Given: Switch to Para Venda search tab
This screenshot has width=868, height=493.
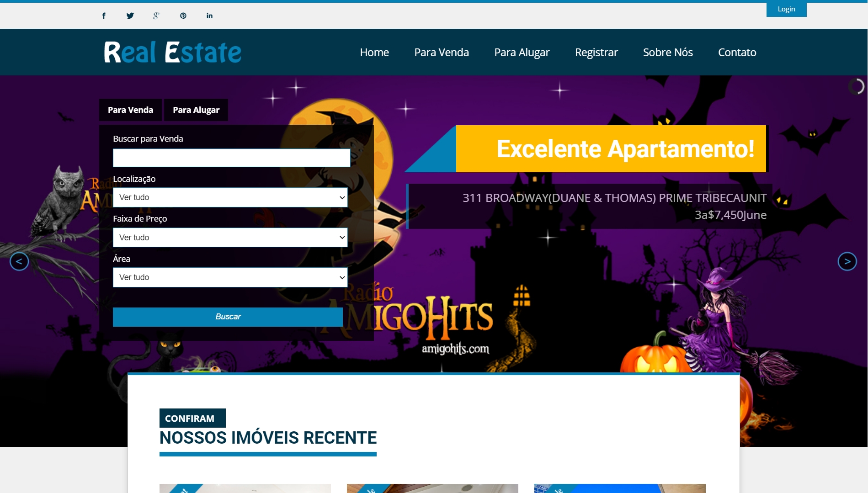Looking at the screenshot, I should tap(130, 110).
